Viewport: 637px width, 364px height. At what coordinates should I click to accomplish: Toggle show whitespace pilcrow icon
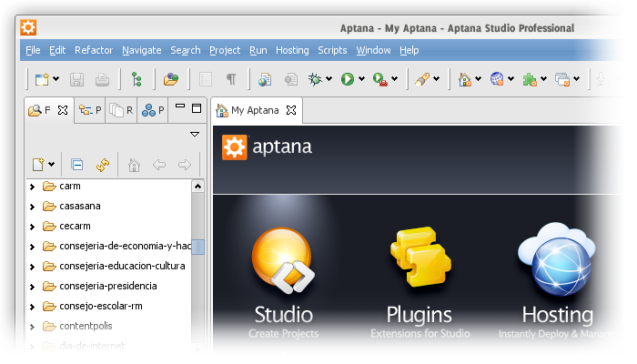pyautogui.click(x=231, y=79)
